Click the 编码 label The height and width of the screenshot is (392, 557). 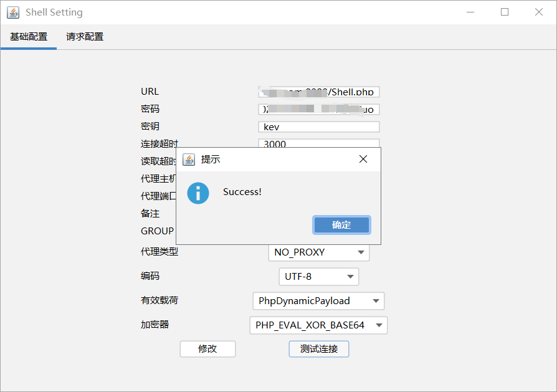(150, 276)
